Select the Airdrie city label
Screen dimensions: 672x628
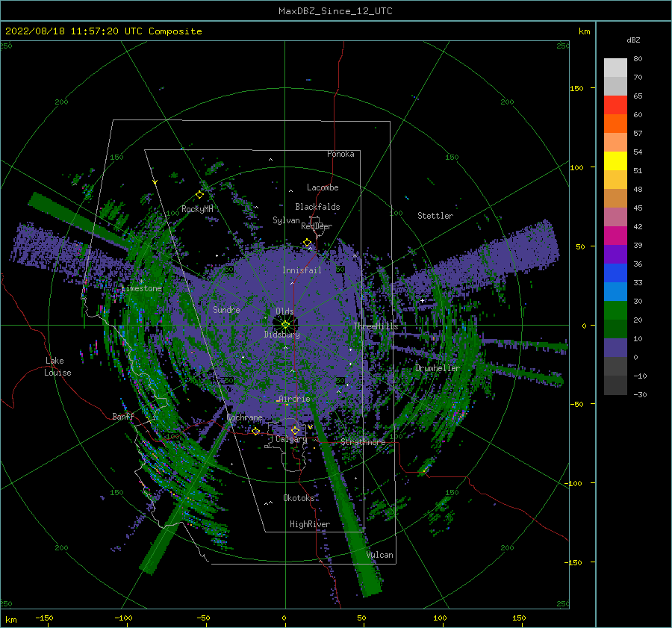tap(294, 399)
